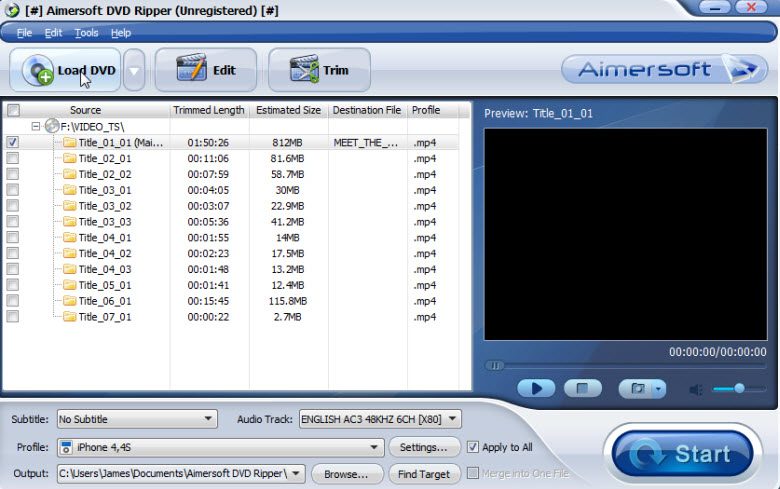Click the DVD disc icon of F:\VIDEO_TS\
The width and height of the screenshot is (780, 489).
52,126
